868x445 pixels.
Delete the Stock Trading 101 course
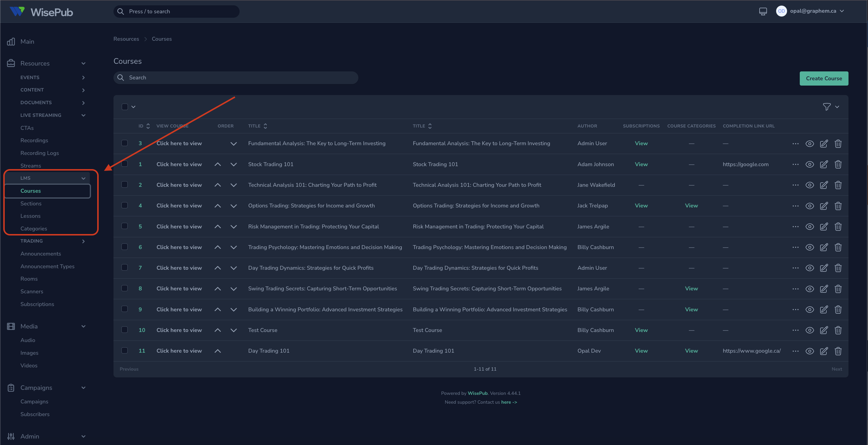tap(838, 164)
